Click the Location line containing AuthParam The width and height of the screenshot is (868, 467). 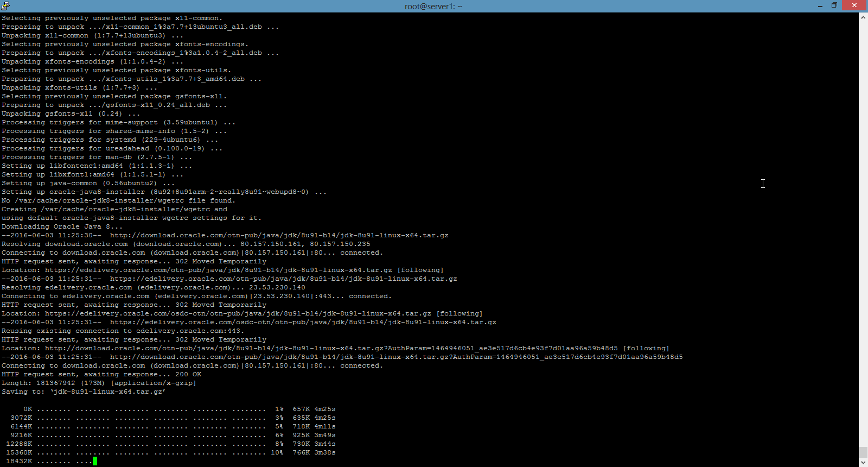tap(335, 348)
